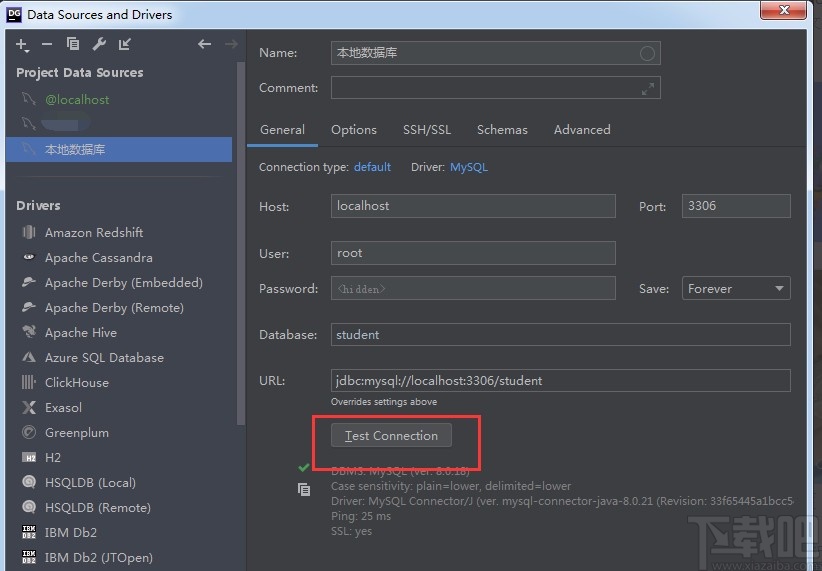Click the MySQL driver link
Viewport: 822px width, 571px height.
point(469,167)
